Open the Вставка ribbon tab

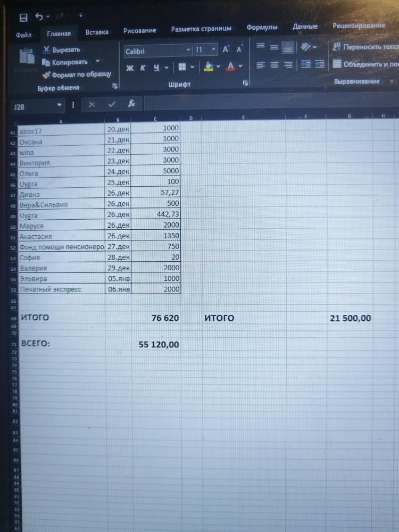(x=97, y=32)
